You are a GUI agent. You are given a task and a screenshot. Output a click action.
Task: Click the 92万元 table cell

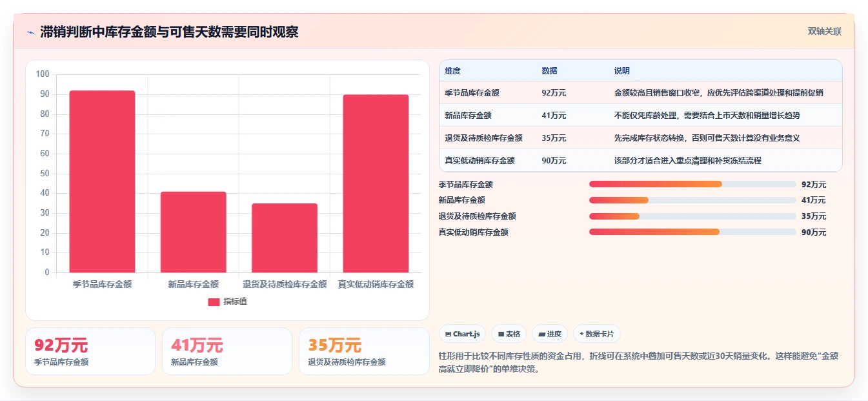[x=554, y=93]
